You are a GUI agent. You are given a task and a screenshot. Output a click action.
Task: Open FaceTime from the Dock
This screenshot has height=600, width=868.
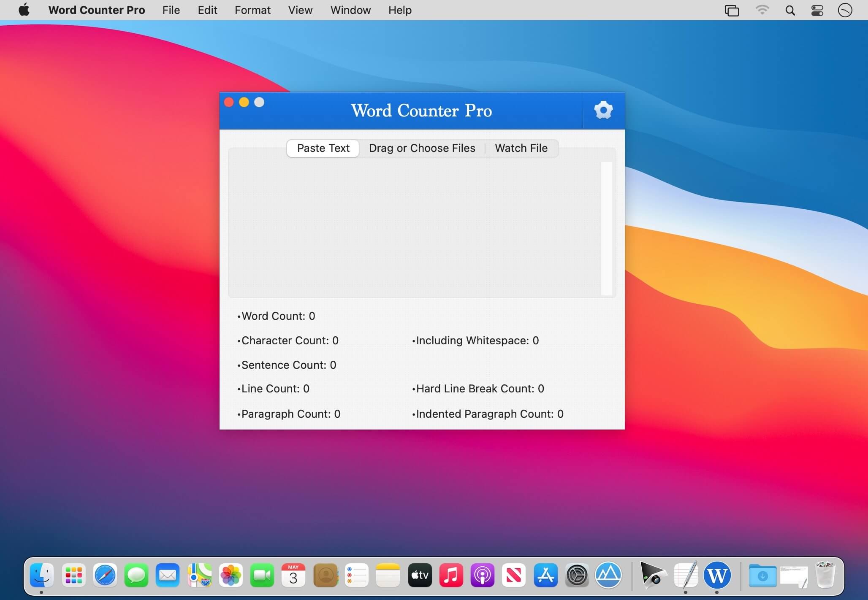pyautogui.click(x=262, y=575)
